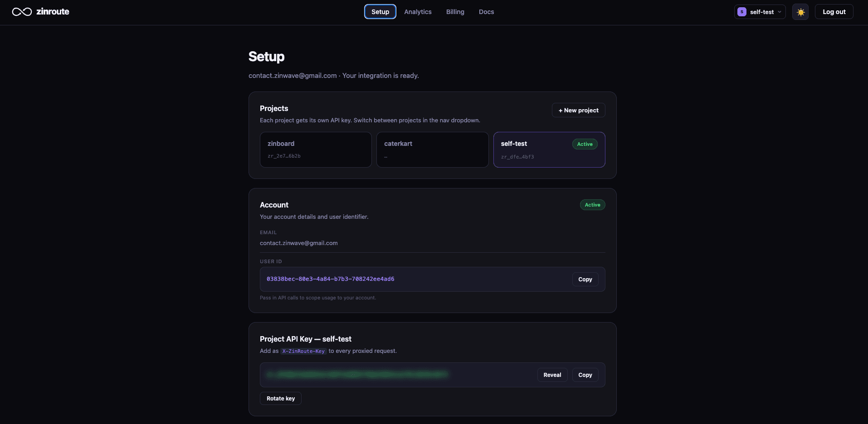868x424 pixels.
Task: Copy the self-test API key
Action: tap(585, 375)
